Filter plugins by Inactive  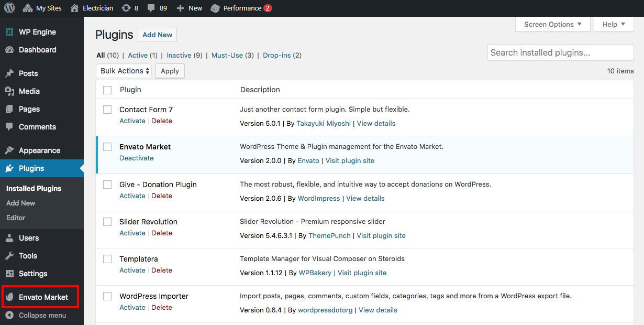[179, 55]
